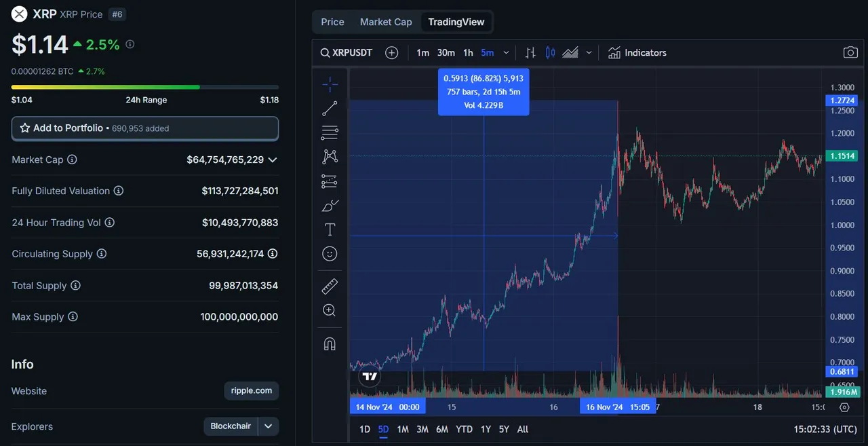Show Max Supply info icon
Viewport: 868px width, 446px height.
coord(73,317)
